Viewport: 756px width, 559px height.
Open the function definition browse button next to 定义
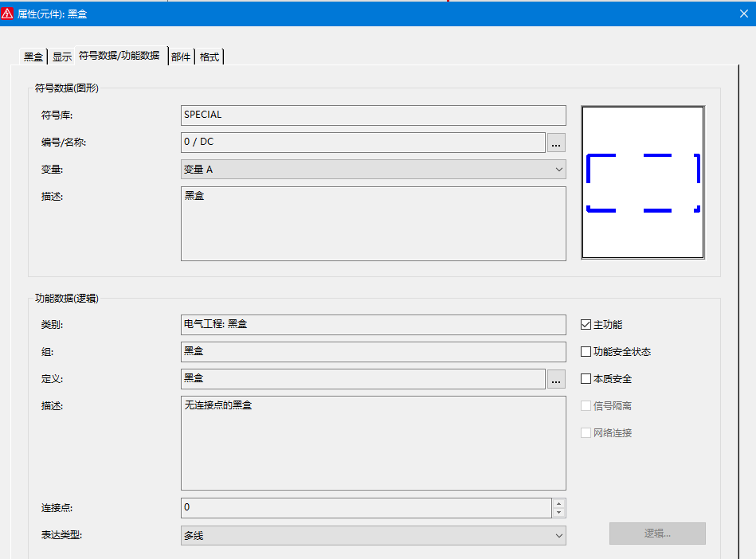(556, 379)
